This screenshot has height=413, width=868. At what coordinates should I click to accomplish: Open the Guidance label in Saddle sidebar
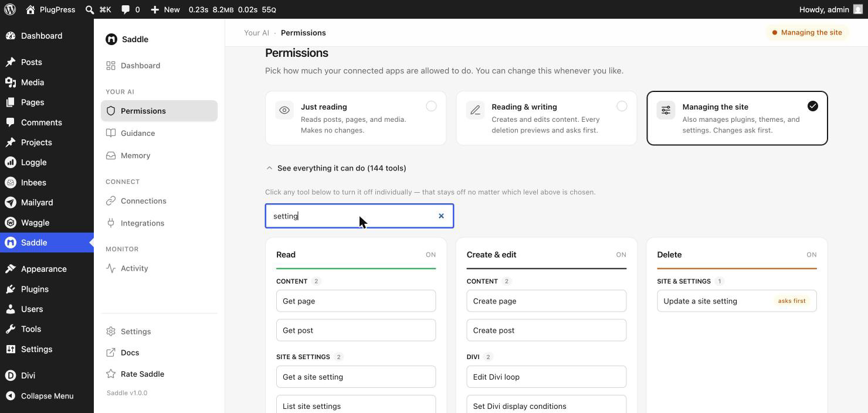tap(138, 133)
